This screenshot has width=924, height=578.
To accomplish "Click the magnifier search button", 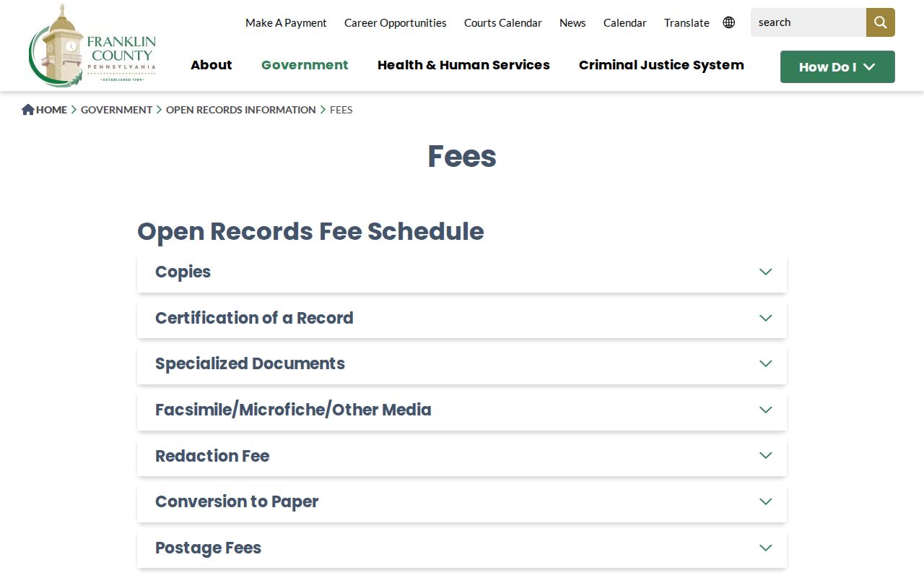I will coord(881,22).
